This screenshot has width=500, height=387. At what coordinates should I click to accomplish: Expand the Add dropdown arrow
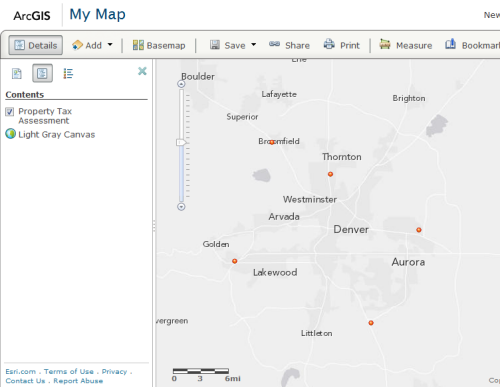(110, 45)
